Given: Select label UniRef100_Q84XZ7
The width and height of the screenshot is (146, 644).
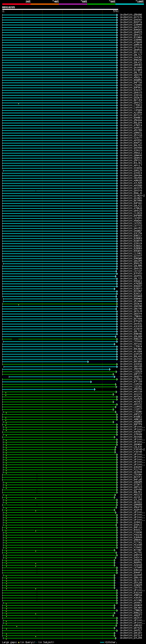Looking at the screenshot, I should tap(131, 35).
